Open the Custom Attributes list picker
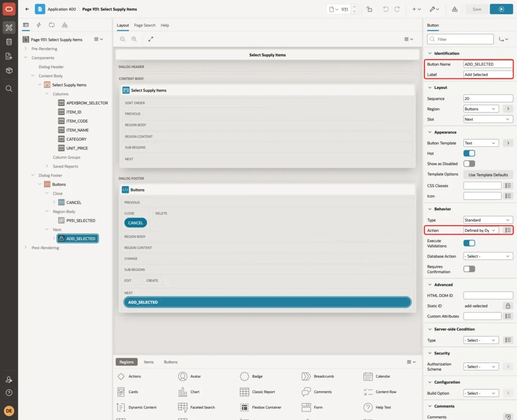The width and height of the screenshot is (517, 420). tap(508, 316)
